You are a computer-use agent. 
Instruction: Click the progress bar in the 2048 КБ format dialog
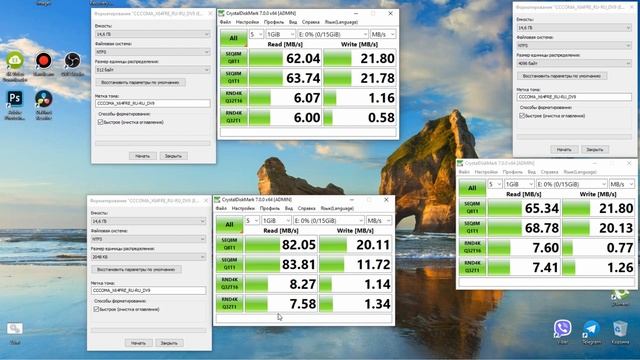[149, 330]
